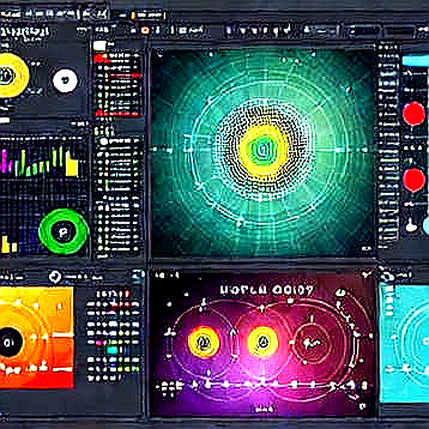
Task: Select the red highlighted row in the list
Action: [118, 114]
